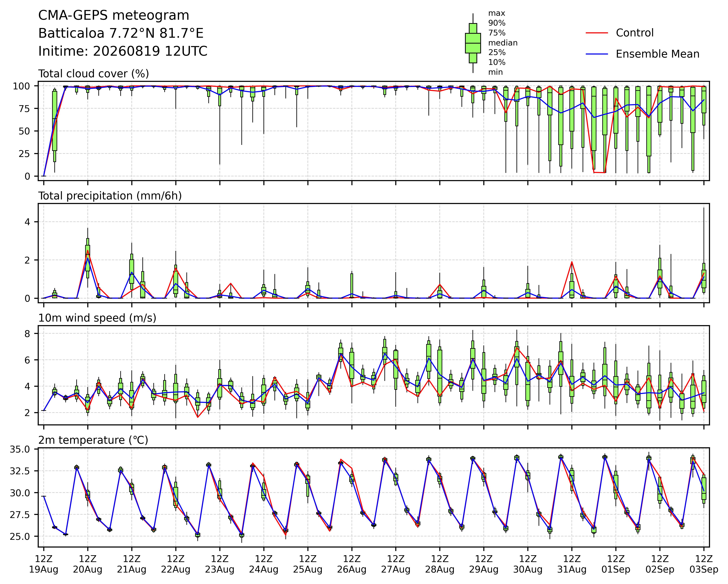
Task: Click the 50 tick on cloud cover axis
Action: click(24, 131)
